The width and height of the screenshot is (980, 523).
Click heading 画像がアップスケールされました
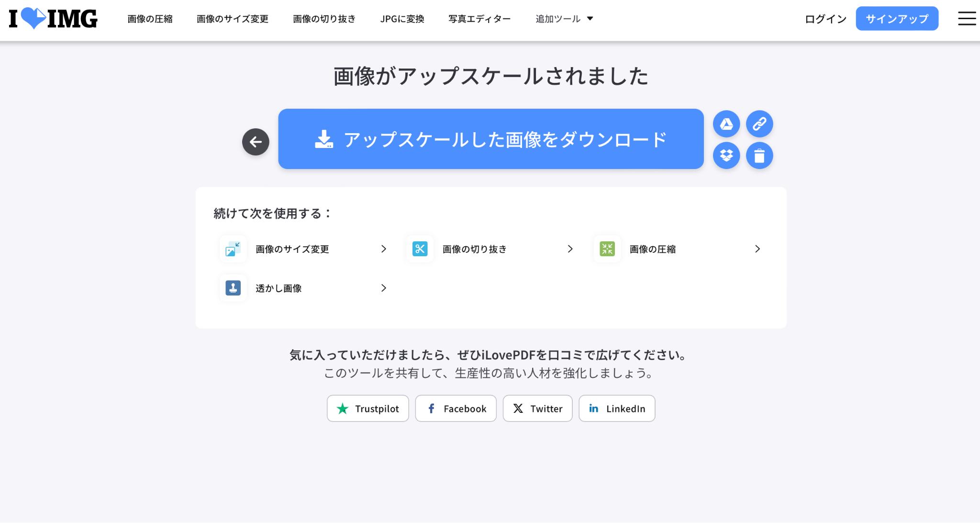[x=490, y=76]
